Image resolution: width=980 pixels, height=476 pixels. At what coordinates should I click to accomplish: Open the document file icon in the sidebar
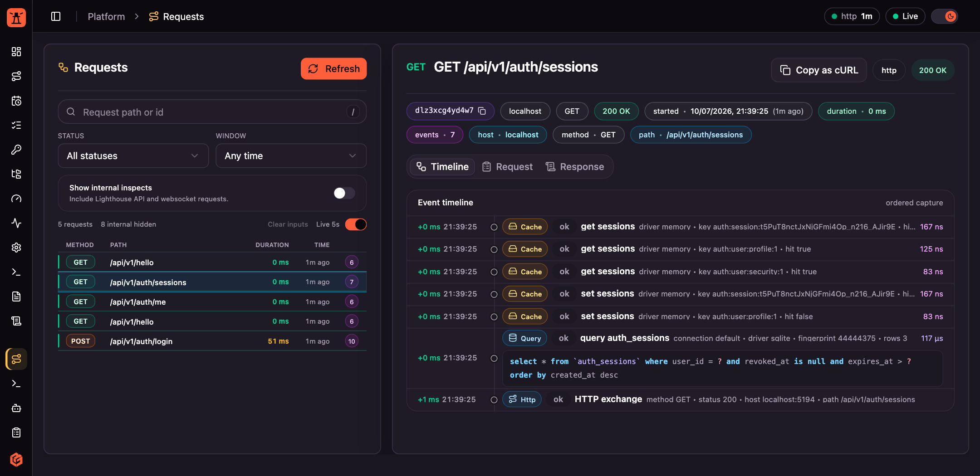coord(16,296)
